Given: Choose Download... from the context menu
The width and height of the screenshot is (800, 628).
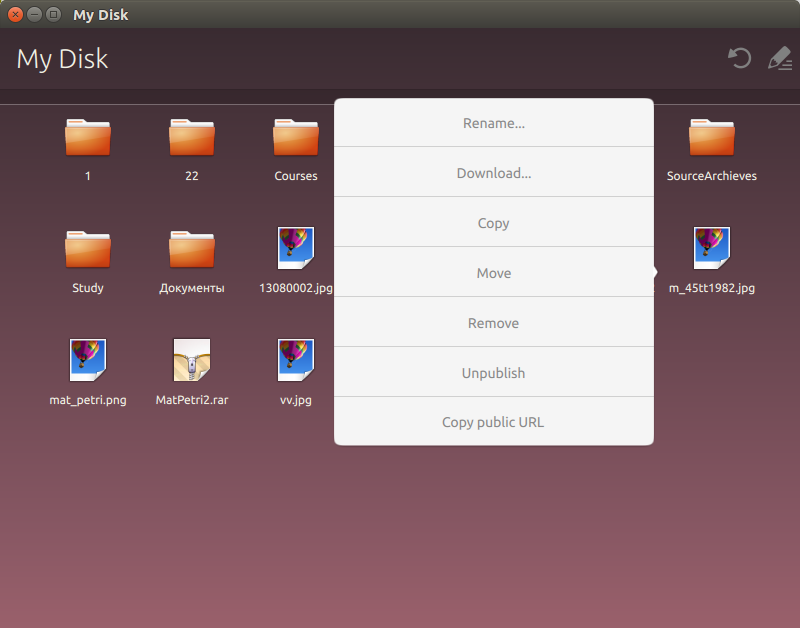Looking at the screenshot, I should (494, 173).
